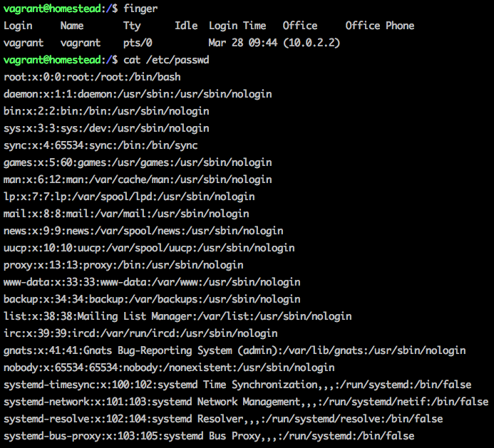The image size is (494, 448).
Task: Click the IP address (10.0.2.2)
Action: (312, 43)
